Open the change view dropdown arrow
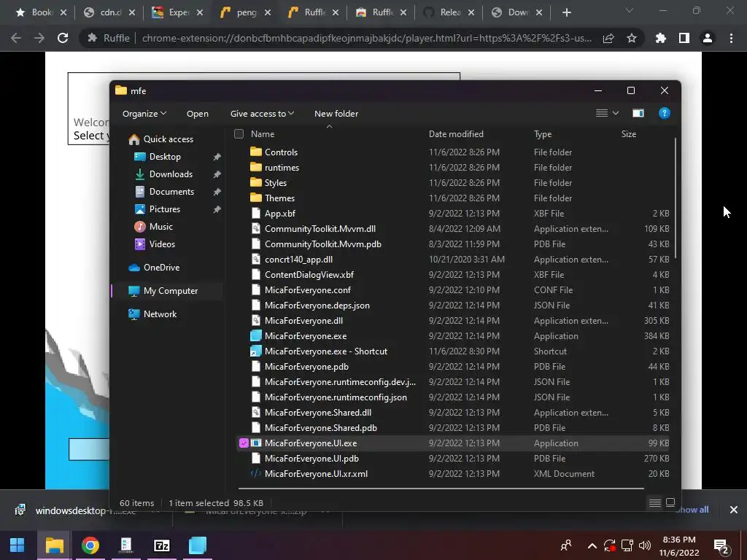This screenshot has width=747, height=560. (616, 113)
